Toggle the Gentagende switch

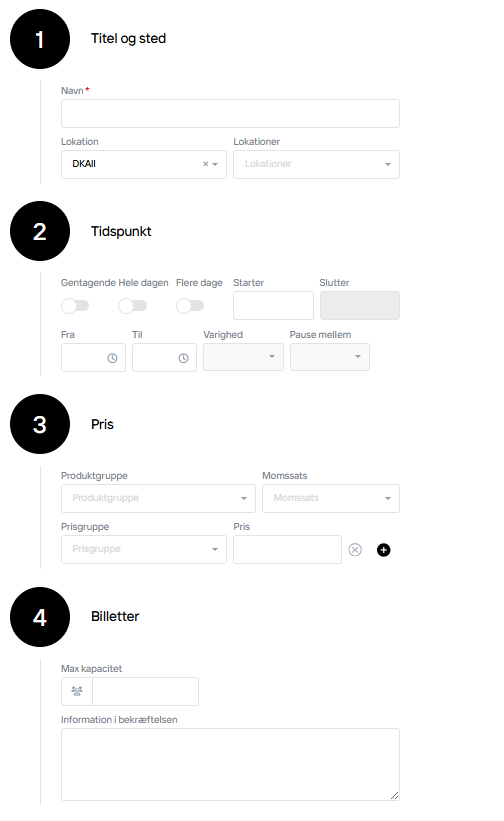tap(75, 306)
